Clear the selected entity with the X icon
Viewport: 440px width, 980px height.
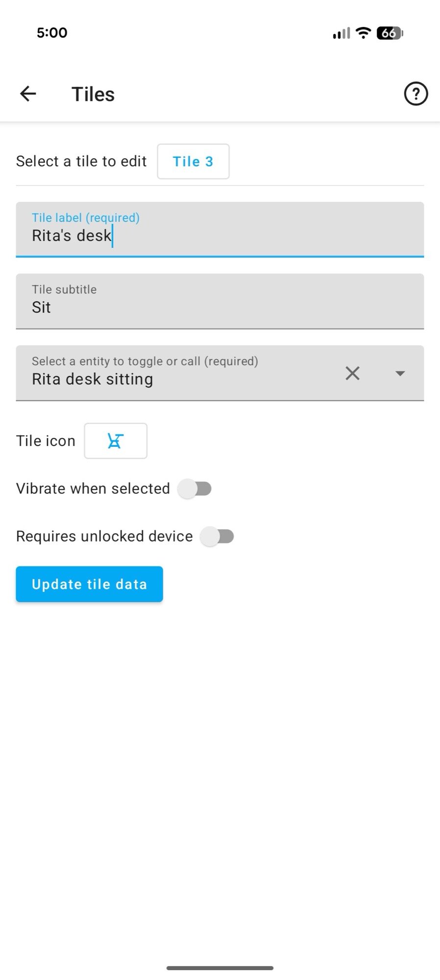tap(353, 373)
